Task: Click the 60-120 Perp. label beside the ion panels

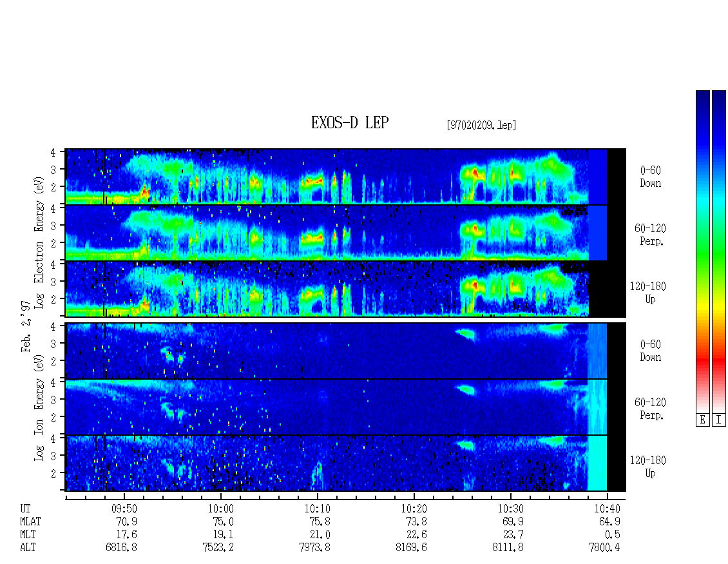Action: click(x=650, y=409)
